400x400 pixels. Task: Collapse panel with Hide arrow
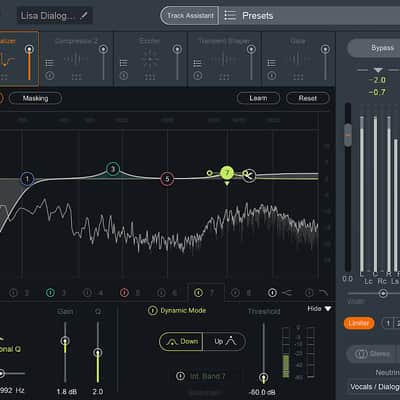pos(328,309)
